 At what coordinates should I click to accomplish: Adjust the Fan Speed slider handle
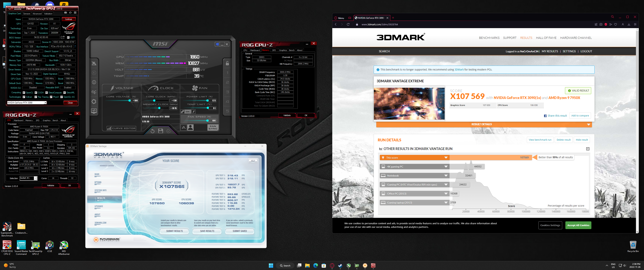click(207, 121)
